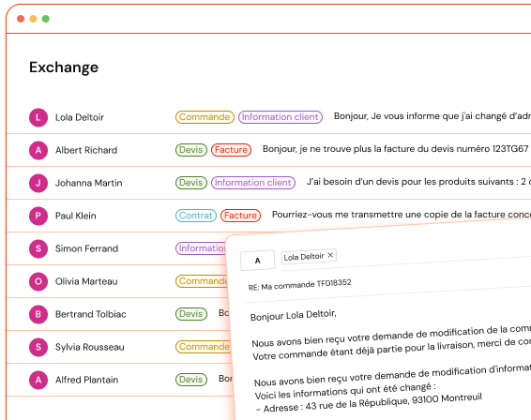This screenshot has width=531, height=420.
Task: Select the Devis tag on Bertrand Tolbiac's row
Action: pos(191,314)
